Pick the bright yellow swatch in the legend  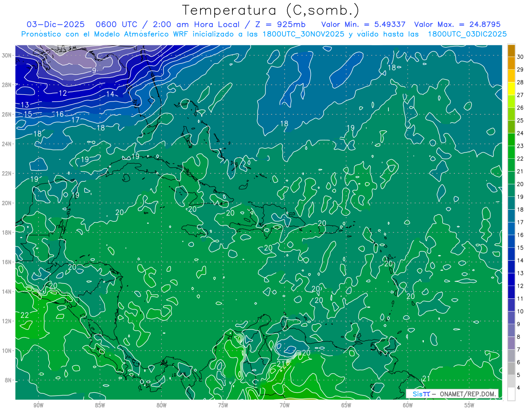point(511,89)
